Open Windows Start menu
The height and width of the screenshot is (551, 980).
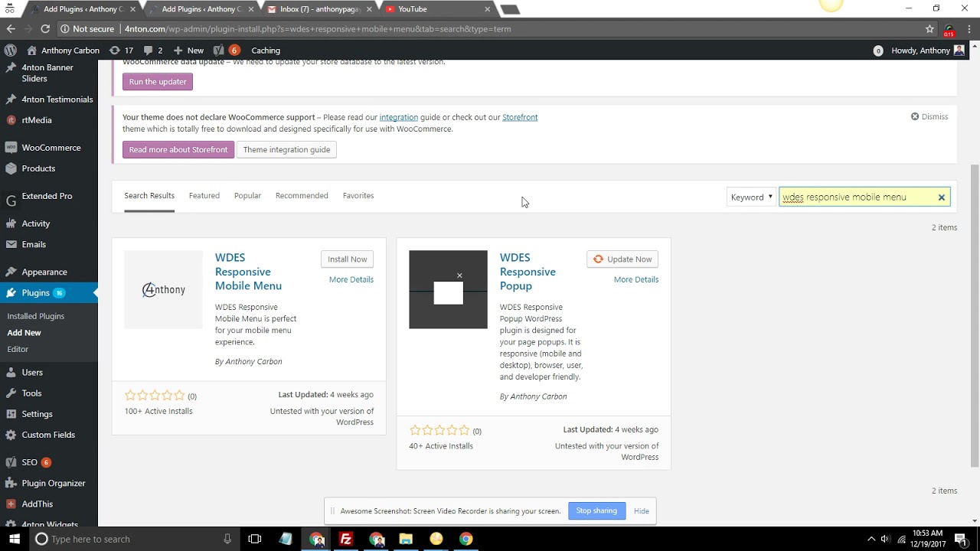[15, 539]
